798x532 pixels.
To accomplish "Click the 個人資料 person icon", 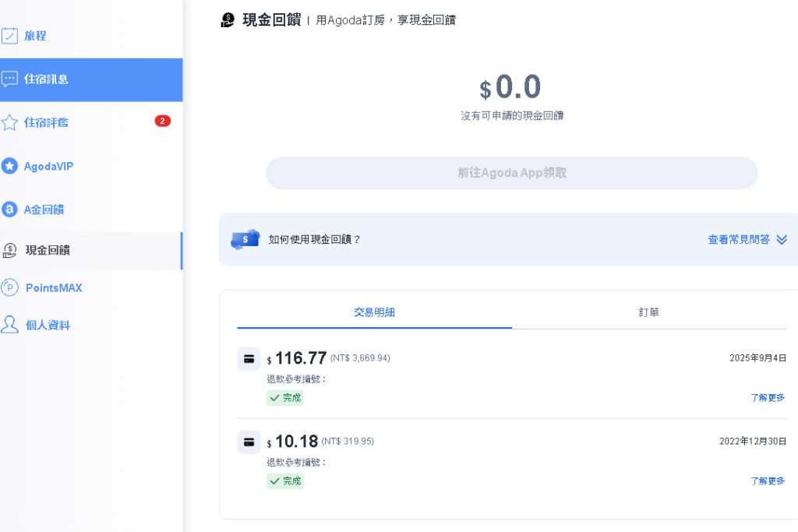I will coord(9,325).
